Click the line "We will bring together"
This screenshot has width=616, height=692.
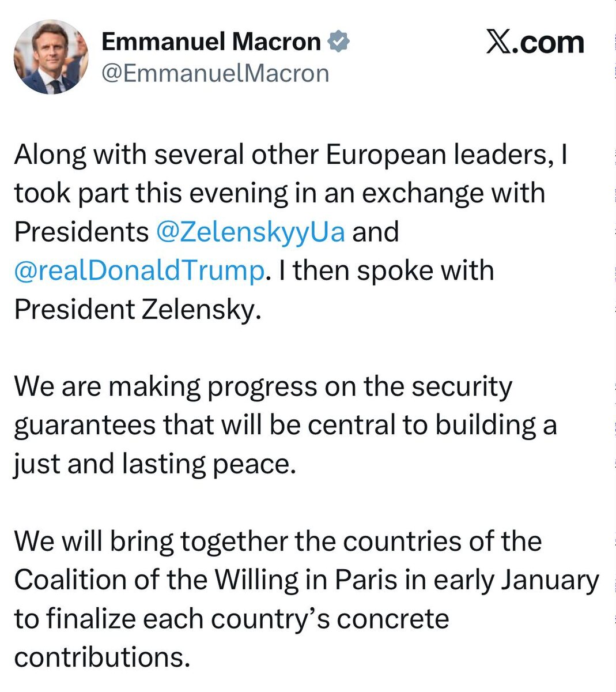tap(278, 541)
